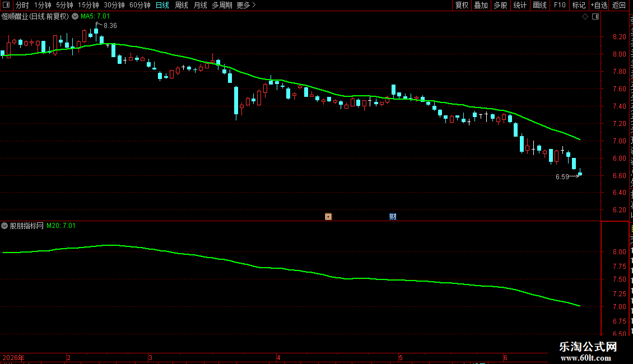
Task: Click the MA5: 7.01 label
Action: pos(95,16)
